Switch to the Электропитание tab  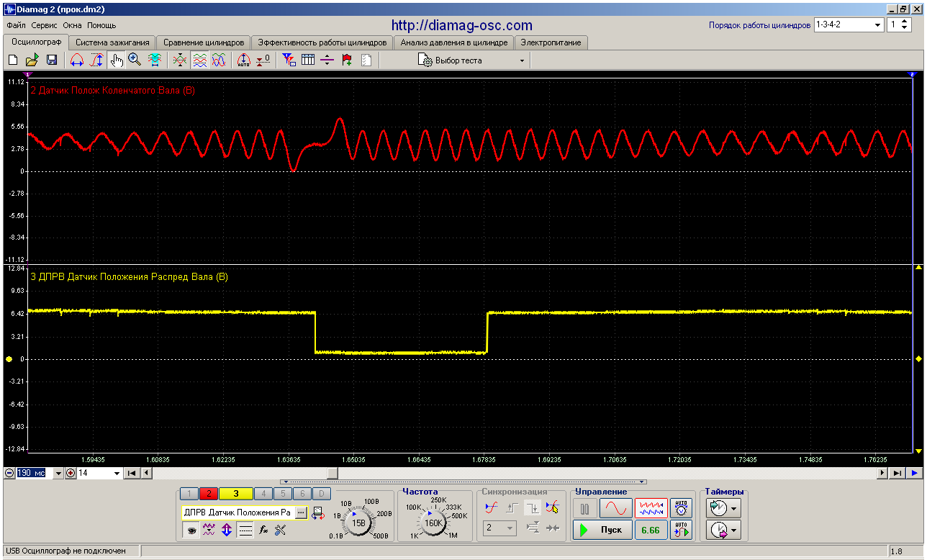click(551, 42)
